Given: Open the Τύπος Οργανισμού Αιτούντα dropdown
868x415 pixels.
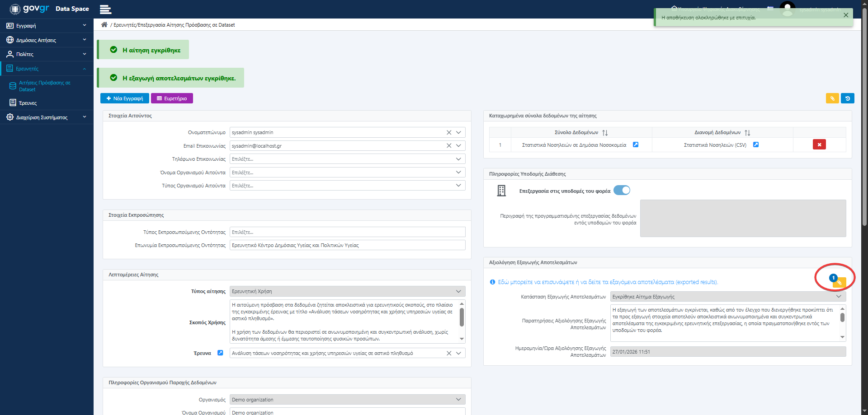Looking at the screenshot, I should tap(458, 186).
